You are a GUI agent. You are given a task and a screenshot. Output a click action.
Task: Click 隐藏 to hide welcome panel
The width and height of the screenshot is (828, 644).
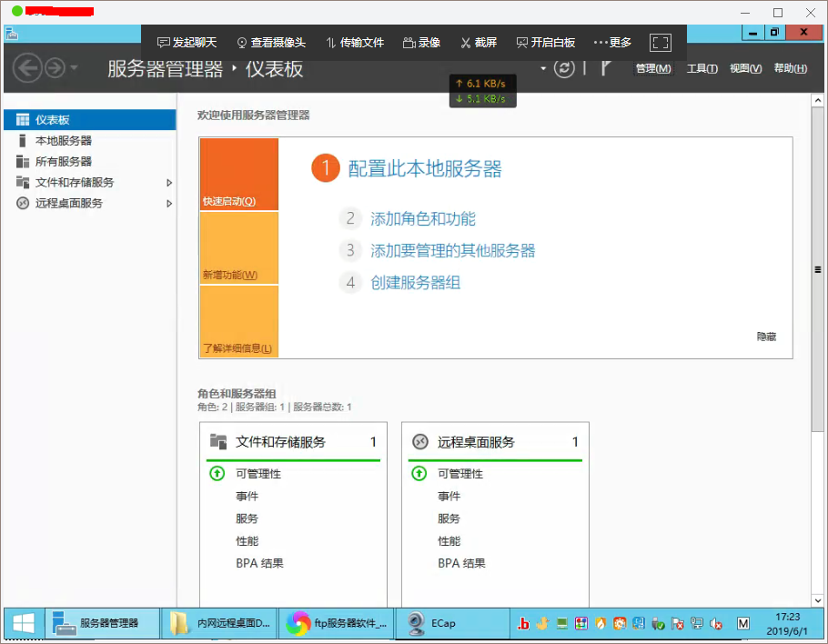point(766,337)
